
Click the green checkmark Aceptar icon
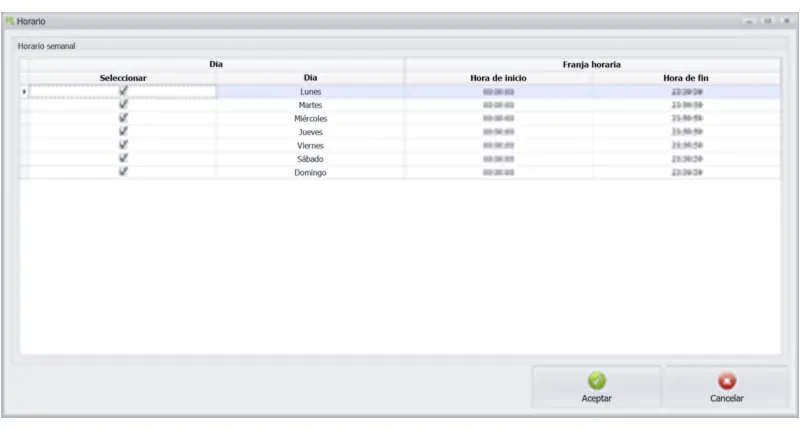click(x=596, y=381)
